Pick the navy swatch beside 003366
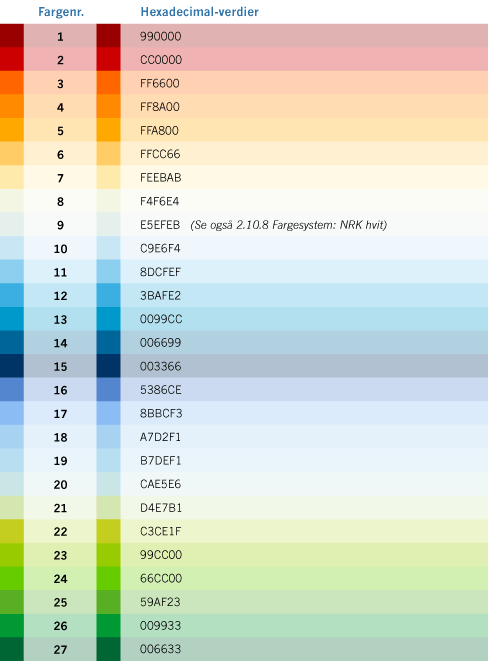488x662 pixels. 108,366
